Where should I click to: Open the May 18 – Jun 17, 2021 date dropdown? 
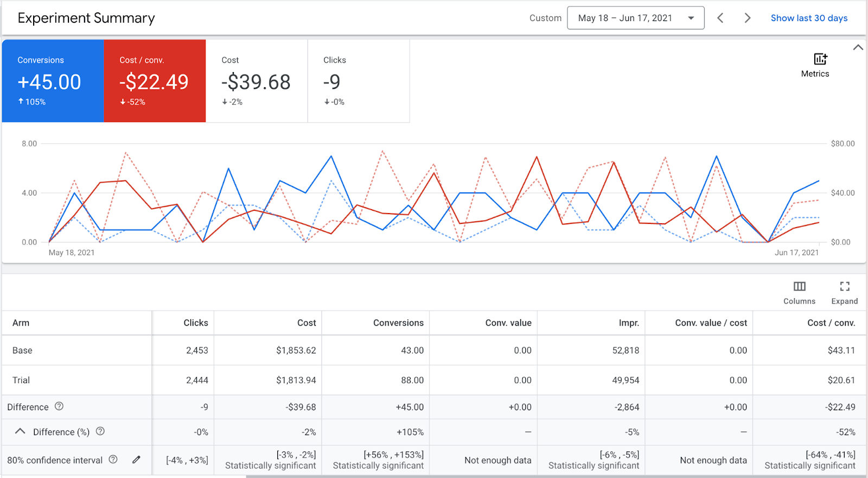[636, 18]
